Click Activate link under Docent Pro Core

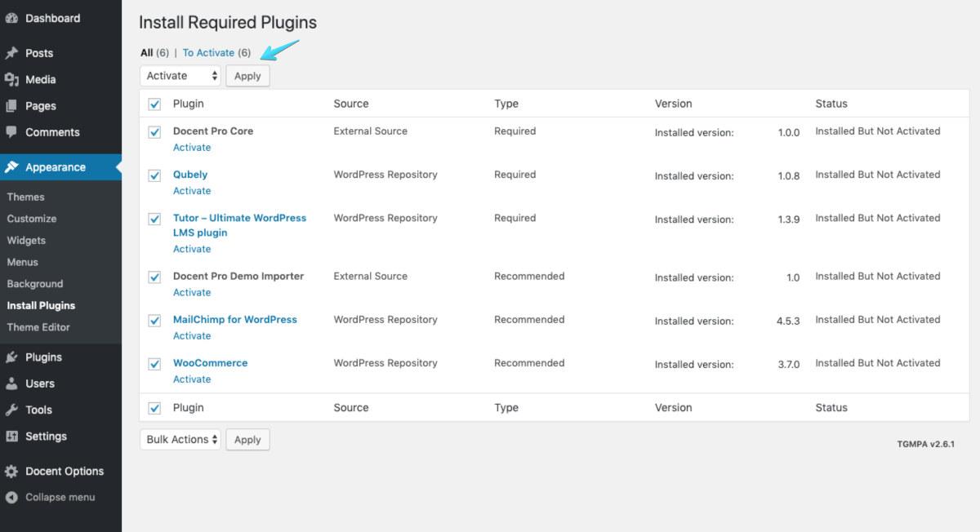pos(192,148)
